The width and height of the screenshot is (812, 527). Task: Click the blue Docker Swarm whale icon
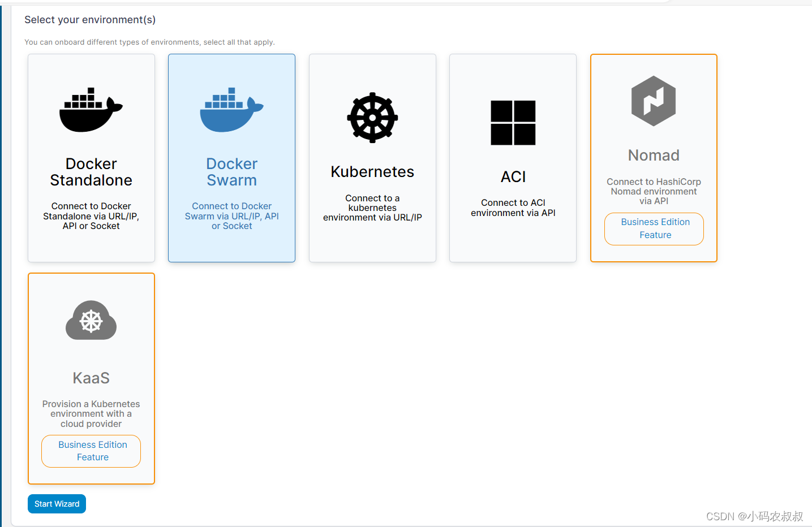pyautogui.click(x=231, y=110)
